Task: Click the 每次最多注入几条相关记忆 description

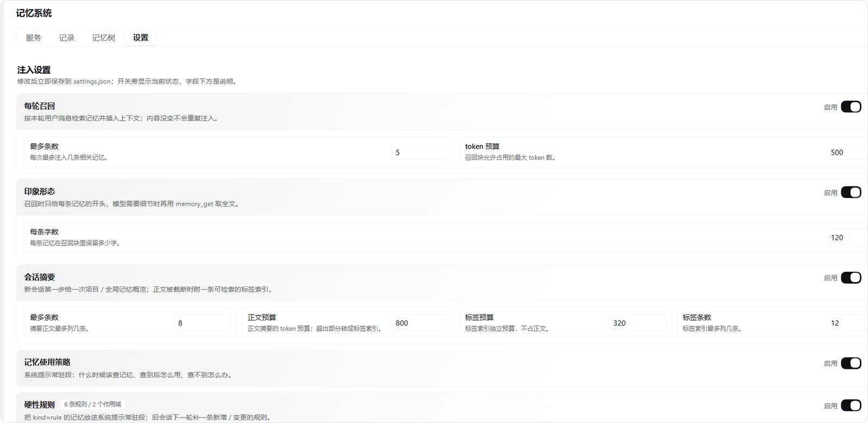Action: [x=69, y=158]
